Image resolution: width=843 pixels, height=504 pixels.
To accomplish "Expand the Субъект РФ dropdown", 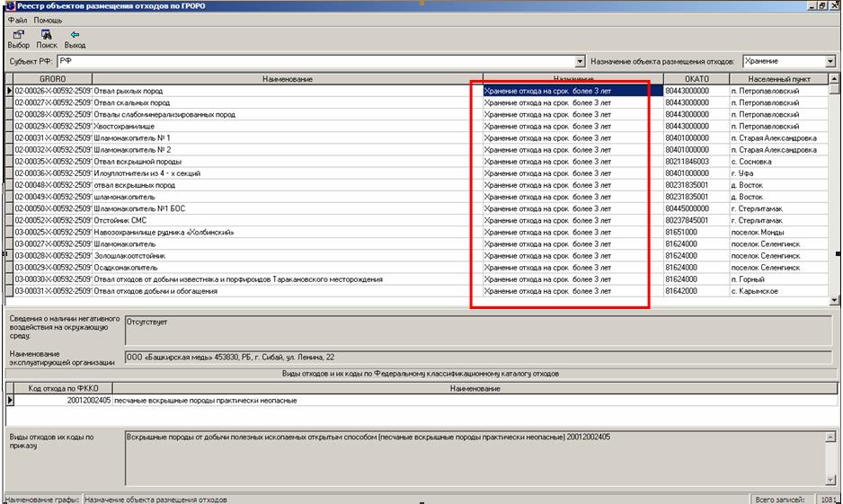I will point(580,61).
